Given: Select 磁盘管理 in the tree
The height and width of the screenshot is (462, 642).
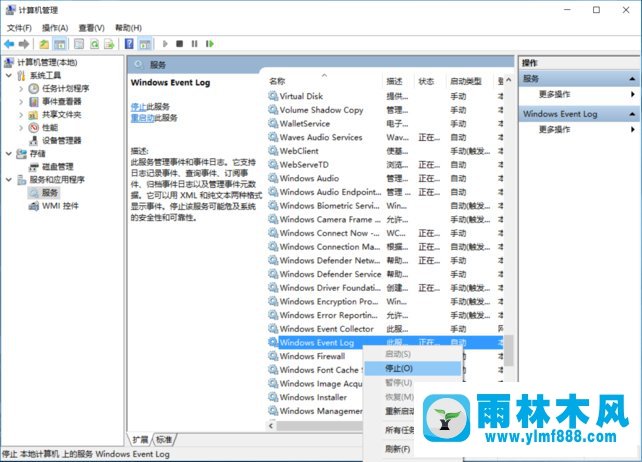Looking at the screenshot, I should click(58, 167).
